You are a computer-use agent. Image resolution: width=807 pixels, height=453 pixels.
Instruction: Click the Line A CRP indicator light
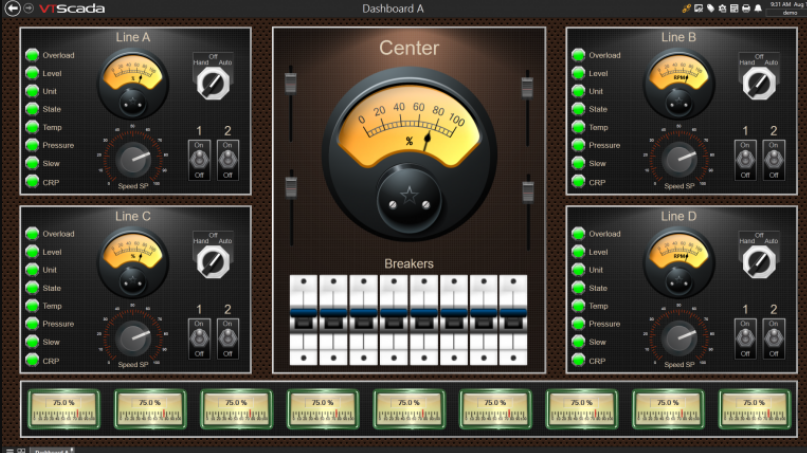pyautogui.click(x=32, y=181)
